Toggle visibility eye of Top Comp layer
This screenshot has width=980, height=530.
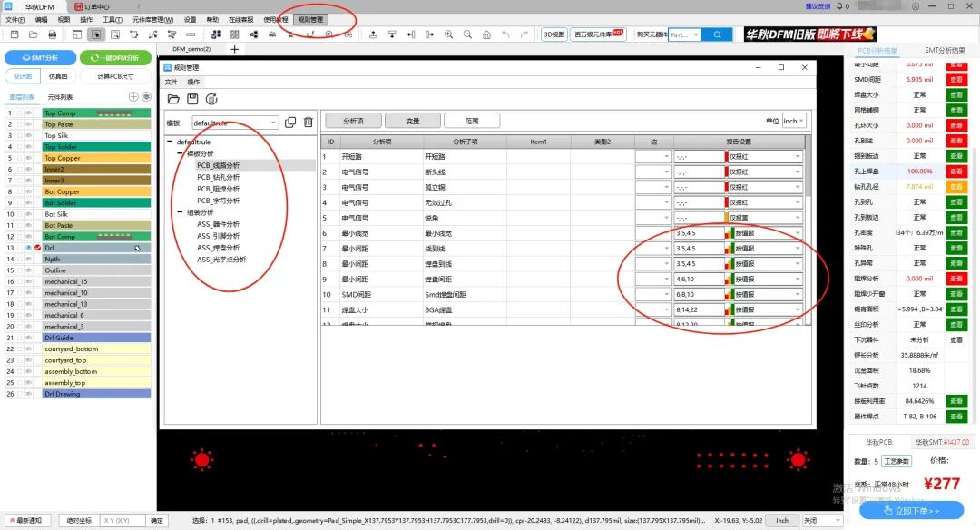pos(28,113)
